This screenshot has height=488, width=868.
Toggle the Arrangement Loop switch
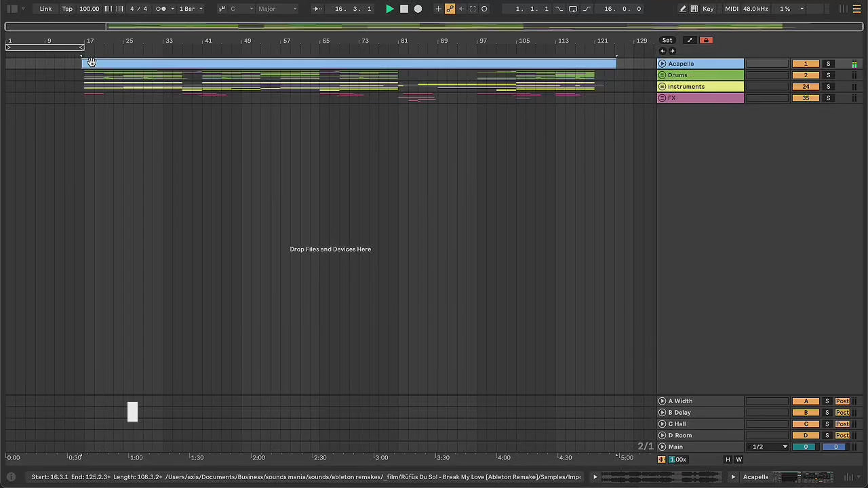(572, 9)
